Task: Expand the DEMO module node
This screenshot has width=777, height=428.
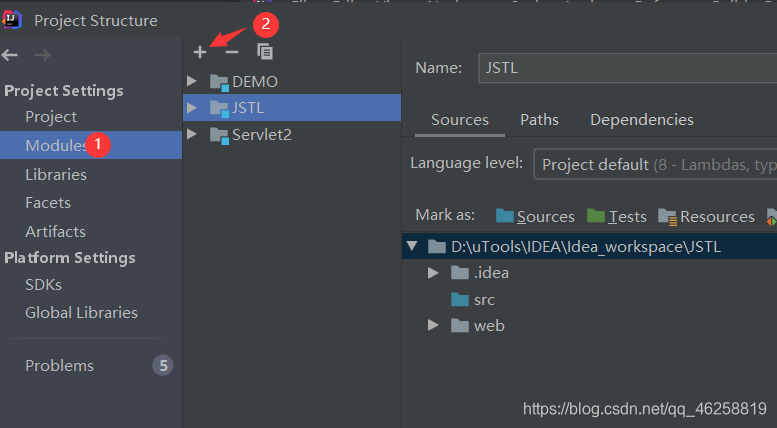Action: pos(192,81)
